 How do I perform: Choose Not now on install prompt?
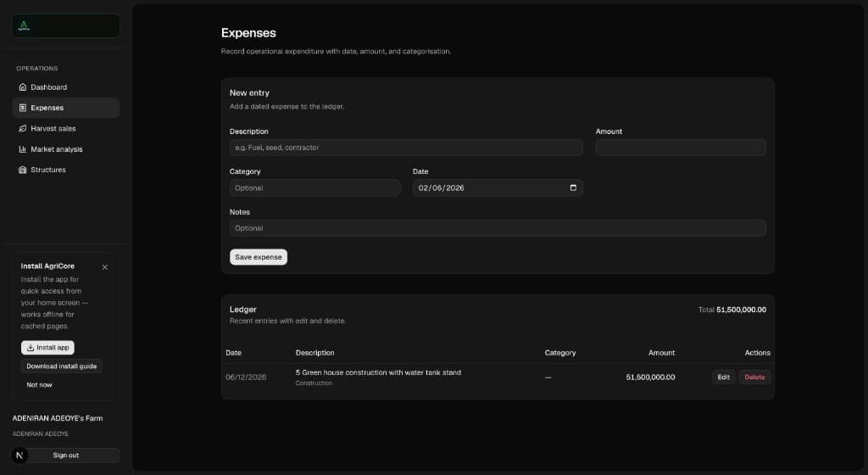coord(39,385)
